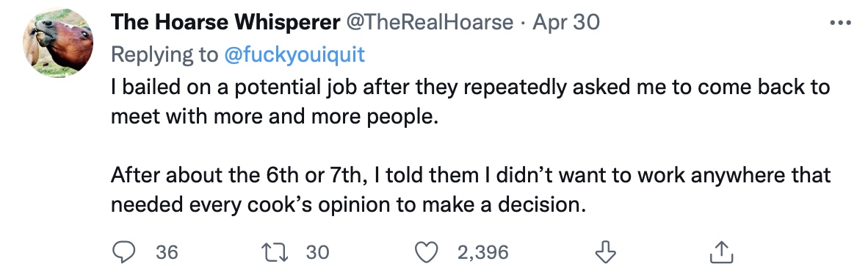Click the 2,396 likes count
868x275 pixels.
(482, 252)
